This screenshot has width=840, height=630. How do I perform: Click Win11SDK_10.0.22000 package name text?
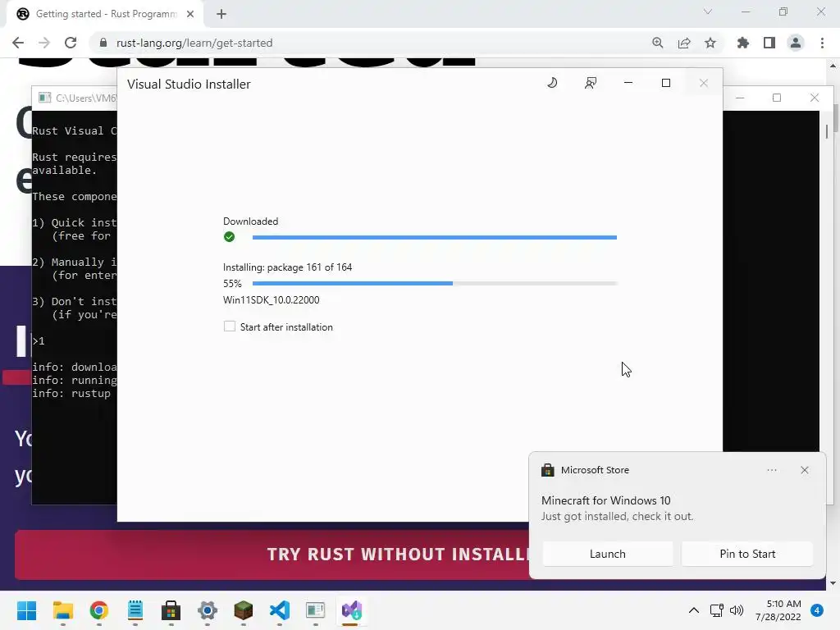point(271,300)
